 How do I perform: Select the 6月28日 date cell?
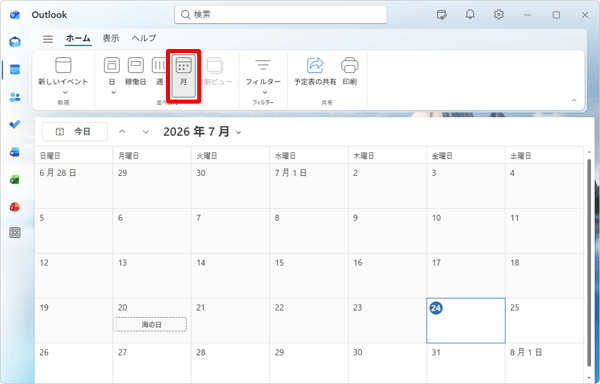click(x=73, y=186)
